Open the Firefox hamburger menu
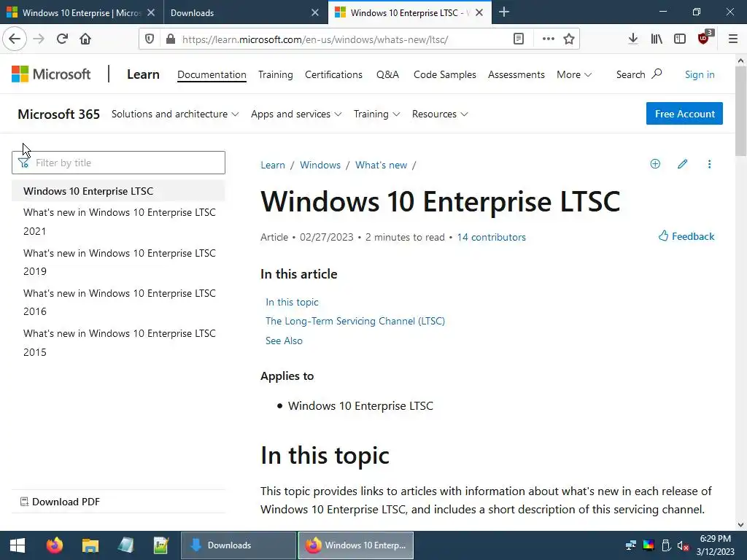The image size is (747, 560). tap(733, 39)
